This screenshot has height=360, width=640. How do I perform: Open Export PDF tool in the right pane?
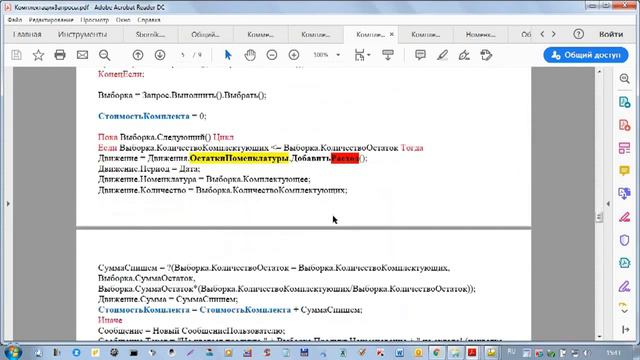pos(624,102)
